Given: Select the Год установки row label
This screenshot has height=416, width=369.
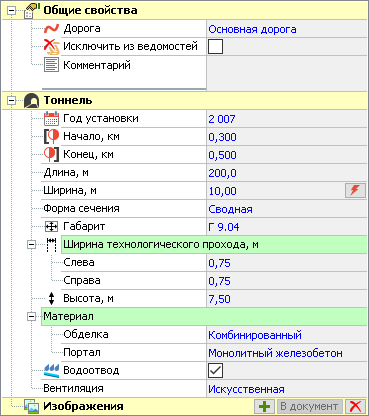Looking at the screenshot, I should tap(101, 119).
